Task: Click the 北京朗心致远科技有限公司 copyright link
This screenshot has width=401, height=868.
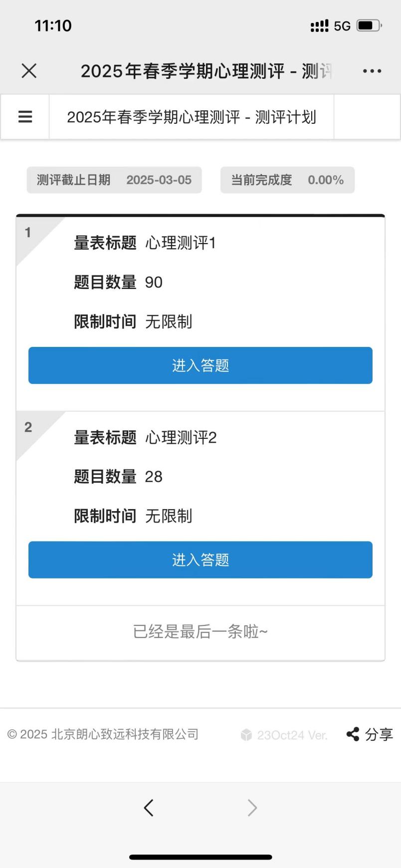Action: point(125,734)
